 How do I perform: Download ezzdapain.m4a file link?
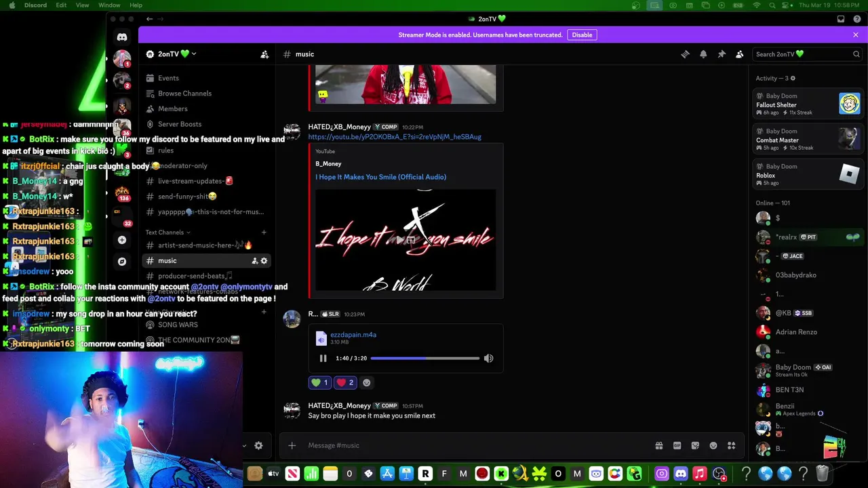pos(353,335)
